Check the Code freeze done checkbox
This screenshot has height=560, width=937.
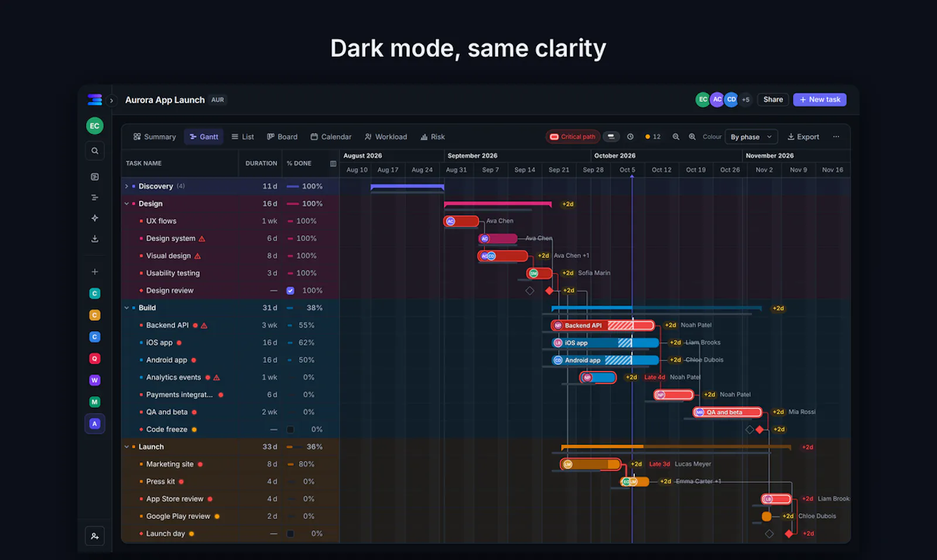pos(290,430)
